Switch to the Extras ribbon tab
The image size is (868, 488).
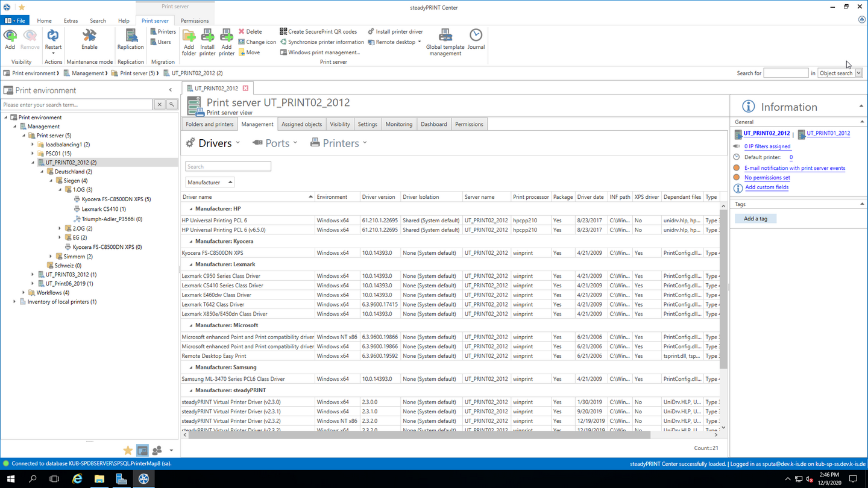(71, 20)
